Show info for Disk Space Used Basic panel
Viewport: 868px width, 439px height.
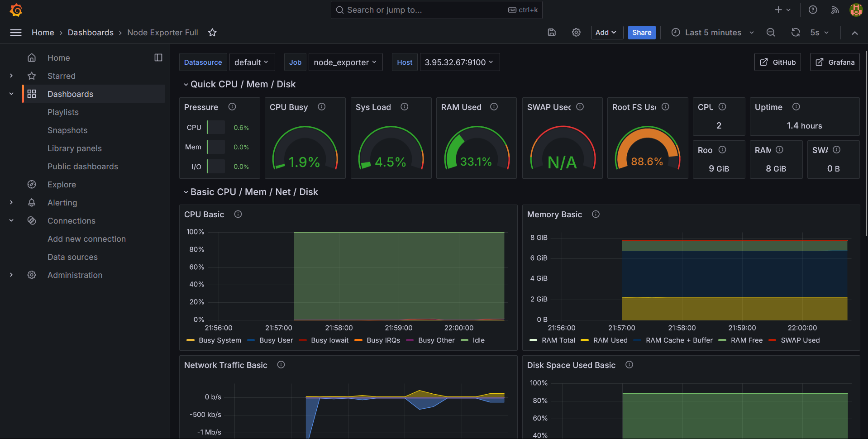pyautogui.click(x=629, y=365)
